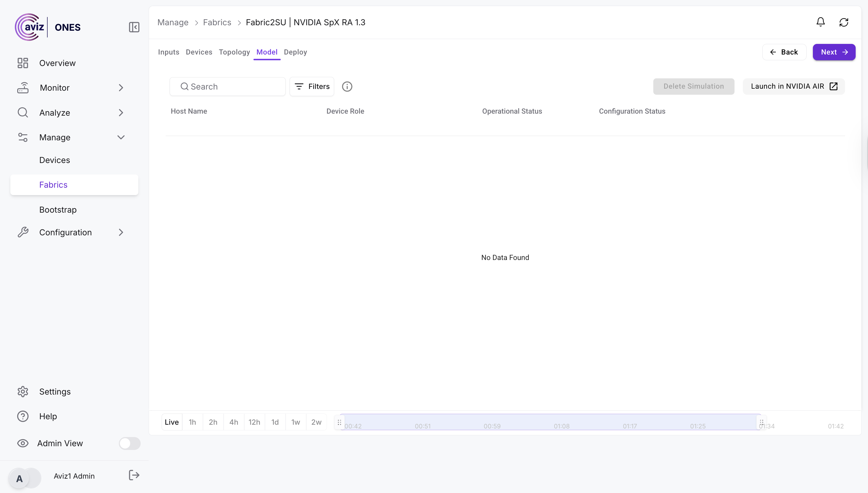The width and height of the screenshot is (868, 493).
Task: Click Launch in NVIDIA AIR button
Action: [793, 86]
